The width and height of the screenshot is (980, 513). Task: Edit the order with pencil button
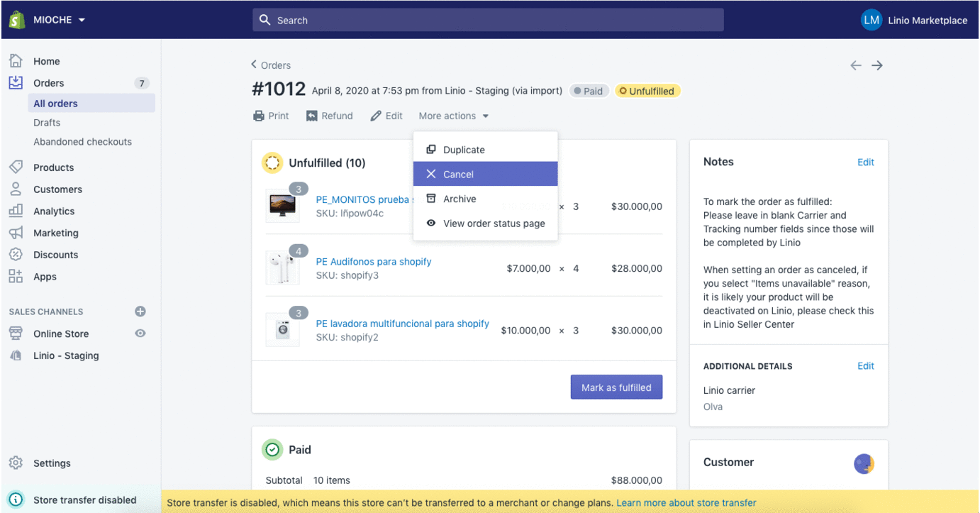click(x=386, y=116)
